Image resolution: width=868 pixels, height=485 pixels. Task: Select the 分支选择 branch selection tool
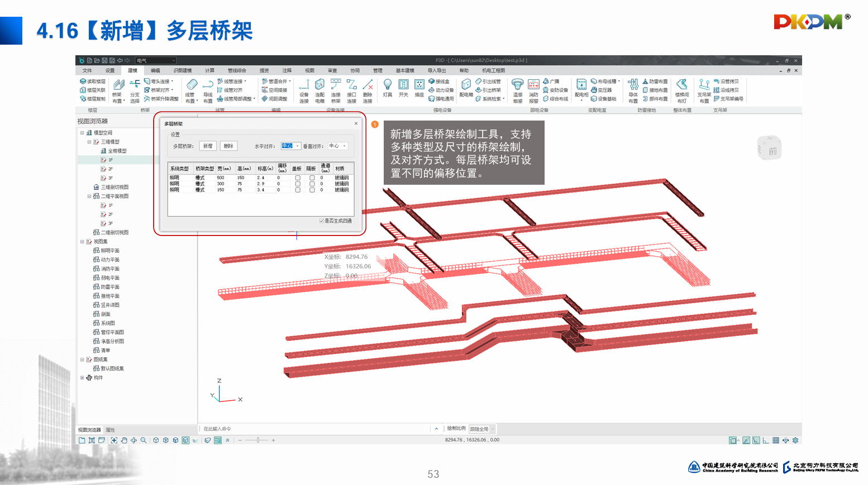click(135, 90)
